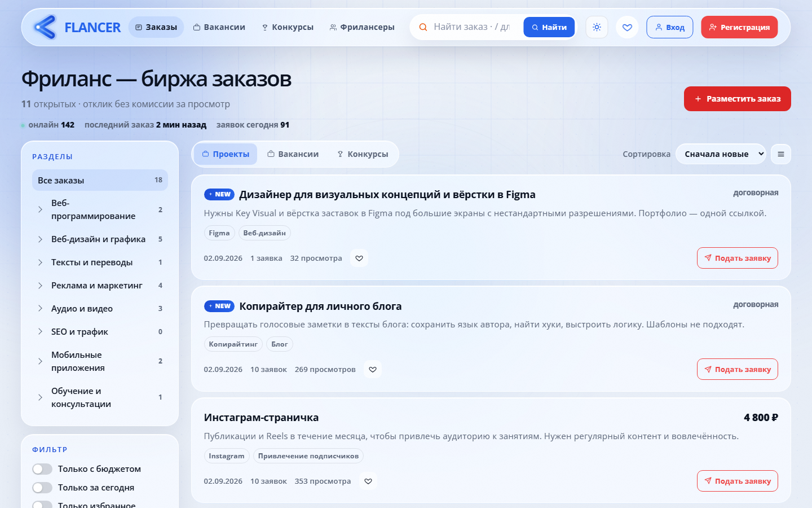Expand the Тексты и переводы category

tap(40, 262)
